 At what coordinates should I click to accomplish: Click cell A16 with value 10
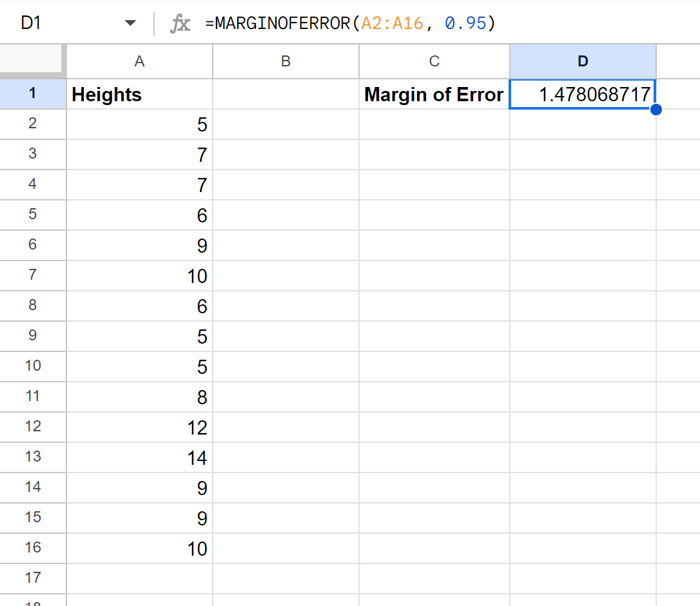(x=139, y=549)
